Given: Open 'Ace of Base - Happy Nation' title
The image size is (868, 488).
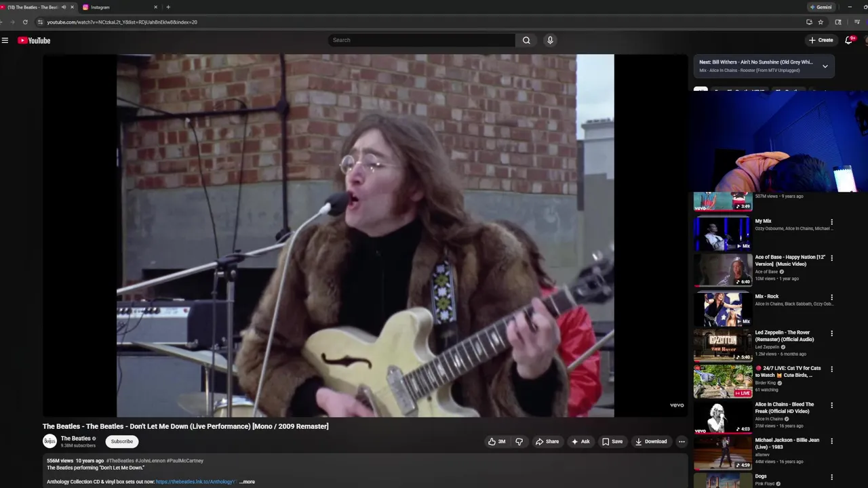Looking at the screenshot, I should 790,260.
